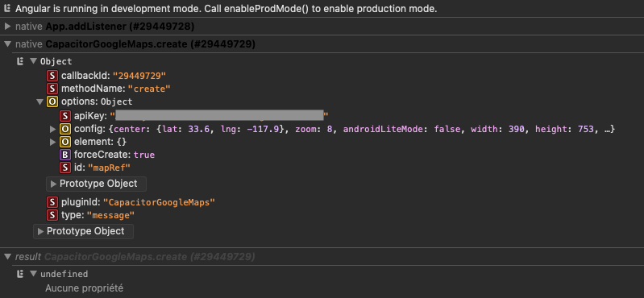This screenshot has width=644, height=298.
Task: Click the CapacitorGoogleMaps.create (#29449729) native label
Action: pyautogui.click(x=151, y=44)
